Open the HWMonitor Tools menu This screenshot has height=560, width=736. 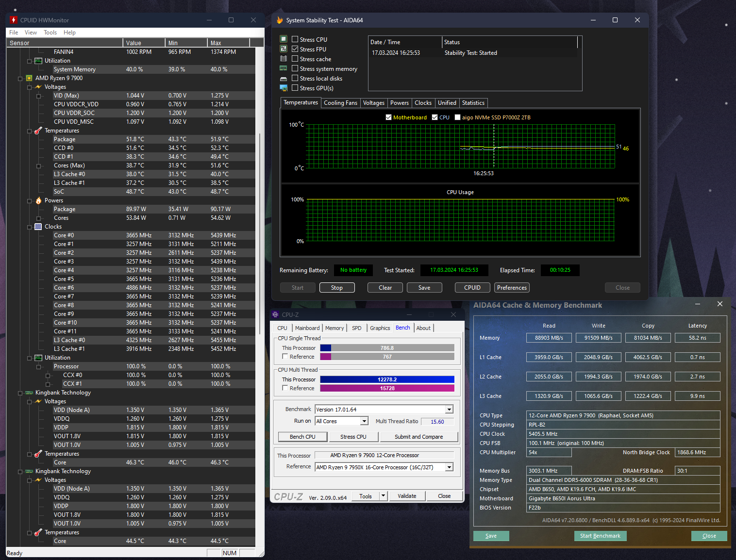[50, 33]
